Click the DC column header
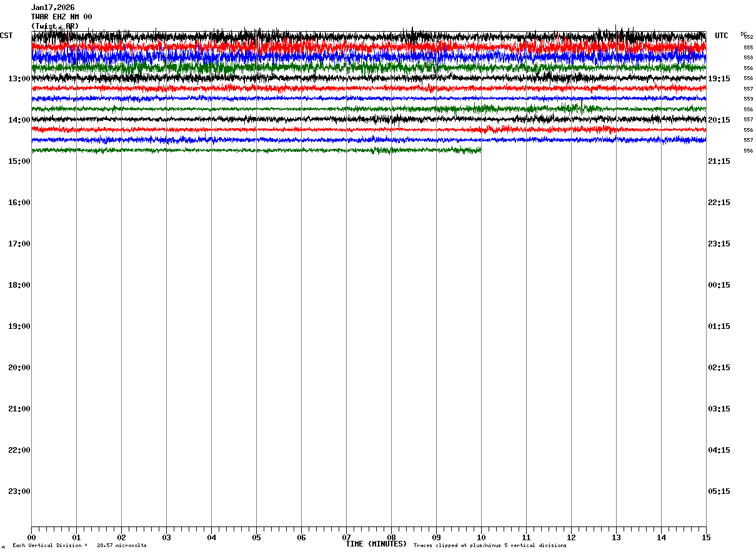The image size is (756, 554). 744,34
